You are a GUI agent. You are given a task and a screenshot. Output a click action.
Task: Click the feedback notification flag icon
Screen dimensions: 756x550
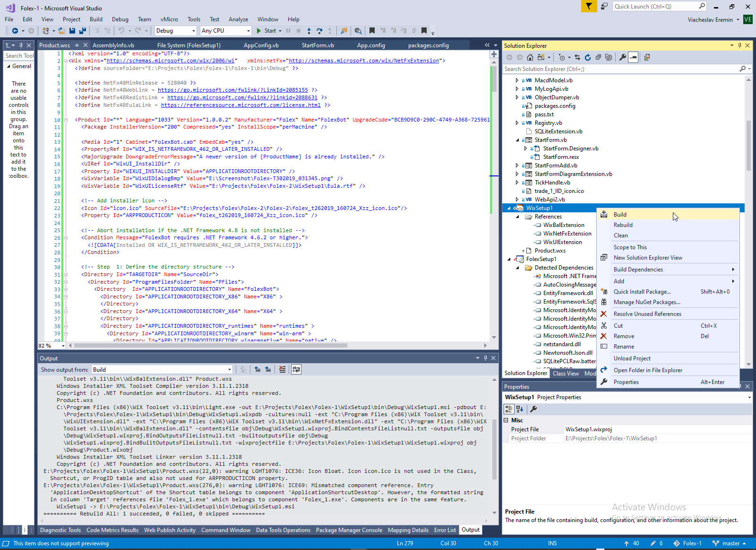[589, 6]
